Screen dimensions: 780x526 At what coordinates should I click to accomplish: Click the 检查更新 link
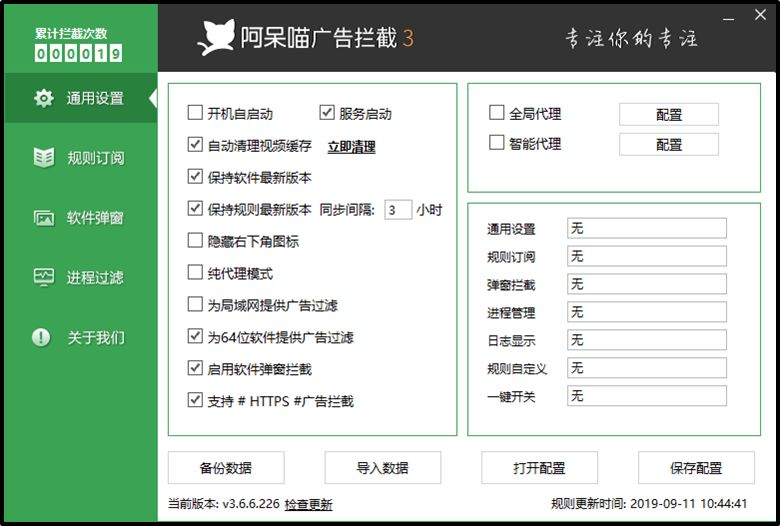[308, 504]
